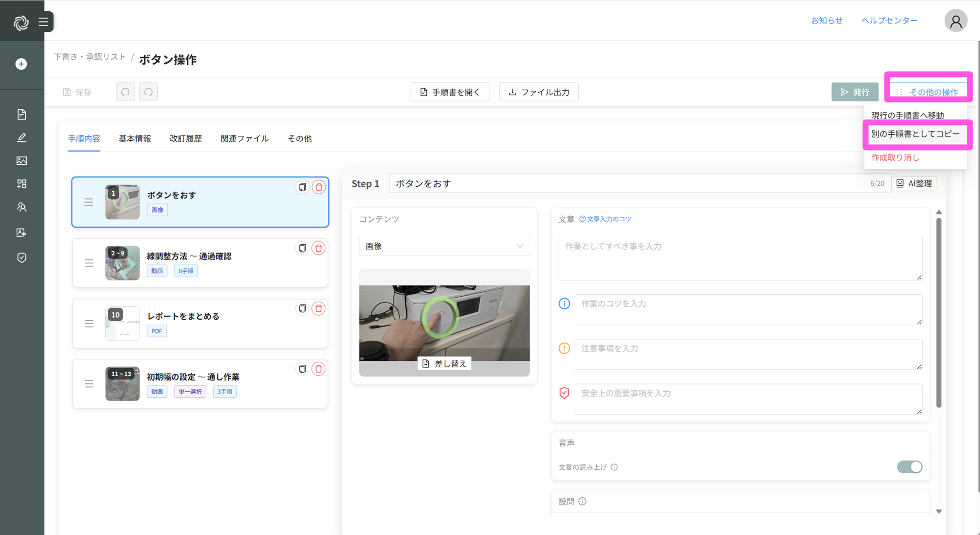Open the その他の操作 menu button
This screenshot has width=980, height=535.
pyautogui.click(x=929, y=92)
